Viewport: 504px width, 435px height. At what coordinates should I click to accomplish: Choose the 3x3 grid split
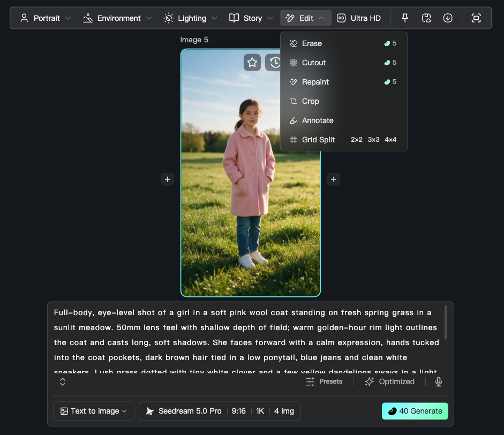tap(373, 140)
